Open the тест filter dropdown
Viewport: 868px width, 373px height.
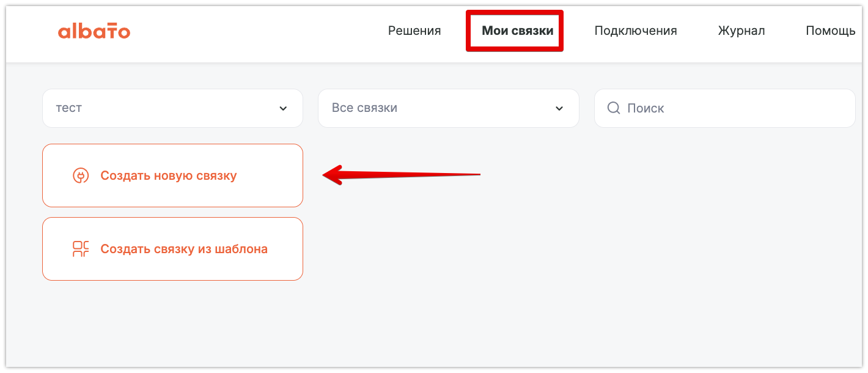(x=165, y=108)
